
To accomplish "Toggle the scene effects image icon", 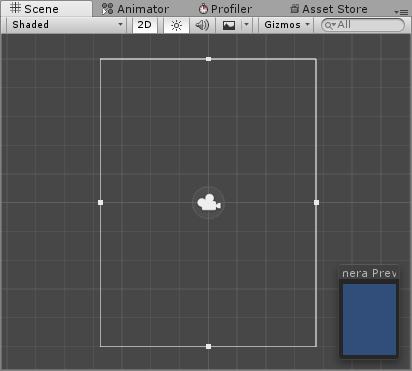I will [229, 25].
